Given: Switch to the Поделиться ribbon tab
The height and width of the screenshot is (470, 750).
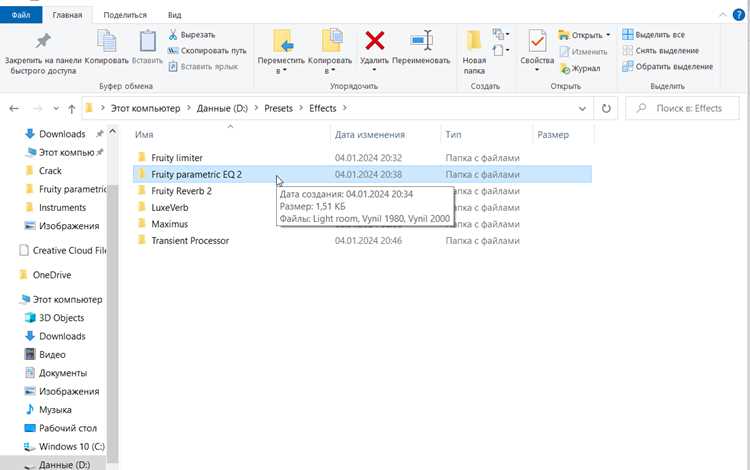Looking at the screenshot, I should (125, 15).
